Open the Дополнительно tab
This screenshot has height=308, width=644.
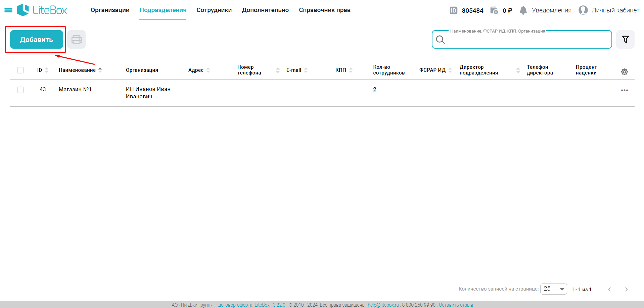265,10
